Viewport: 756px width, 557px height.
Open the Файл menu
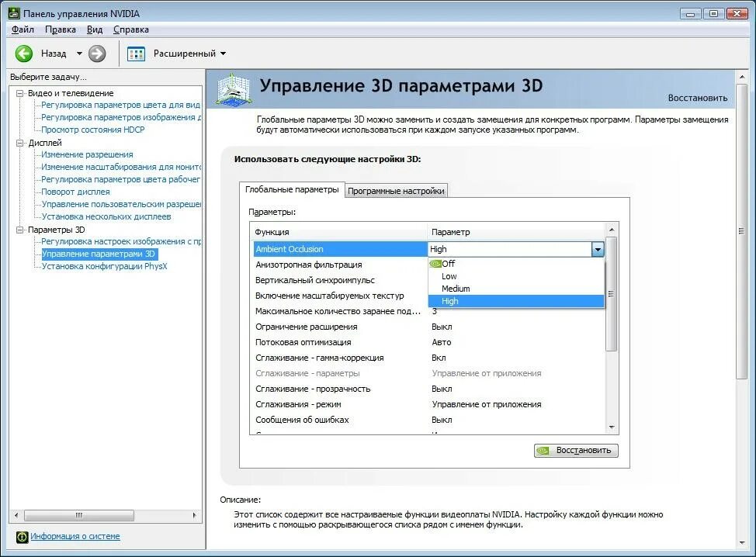23,29
